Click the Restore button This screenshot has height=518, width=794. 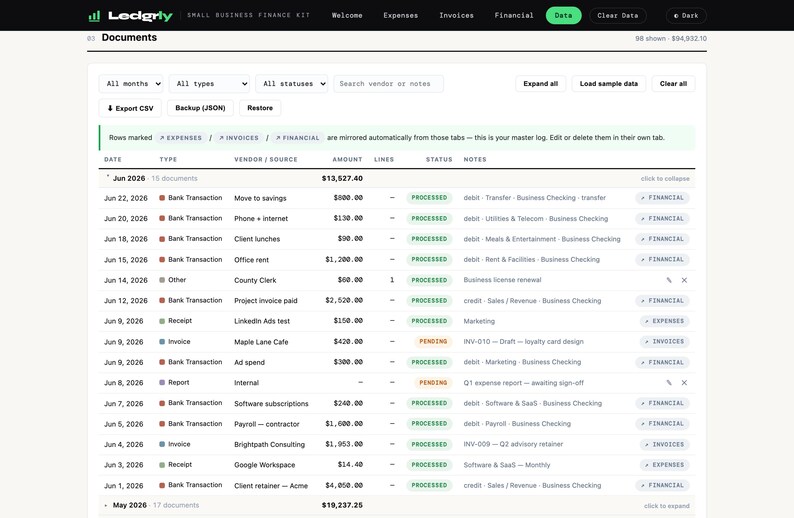click(260, 108)
